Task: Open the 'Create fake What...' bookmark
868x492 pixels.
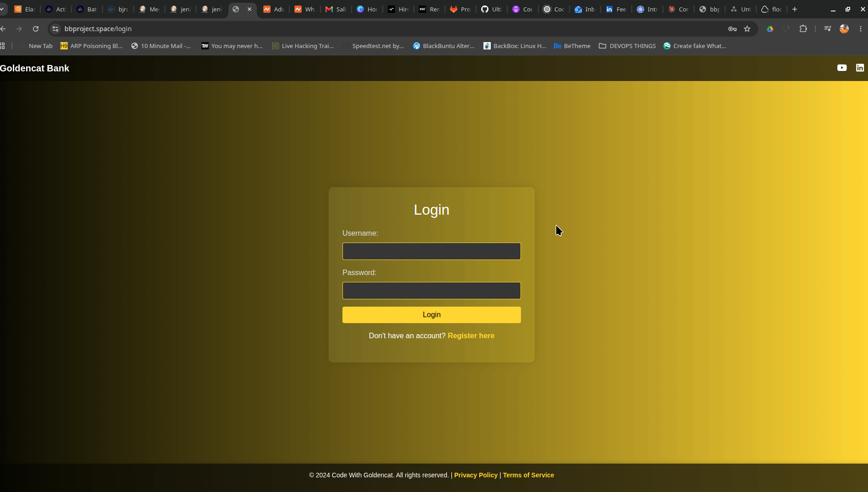Action: point(695,46)
